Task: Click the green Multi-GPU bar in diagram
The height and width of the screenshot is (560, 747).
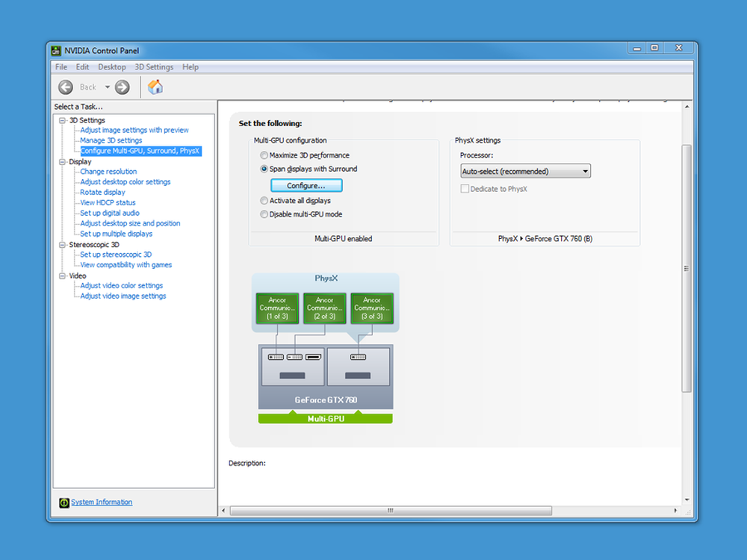Action: (x=326, y=419)
